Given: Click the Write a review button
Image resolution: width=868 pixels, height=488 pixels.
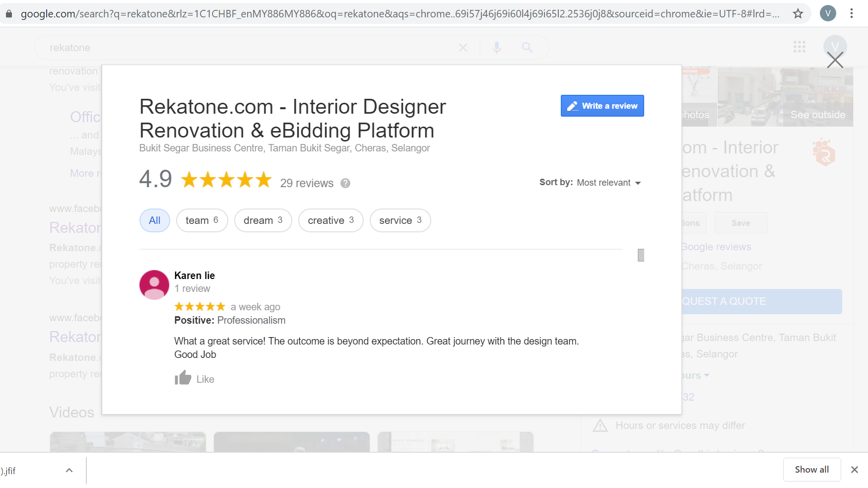Looking at the screenshot, I should tap(602, 106).
